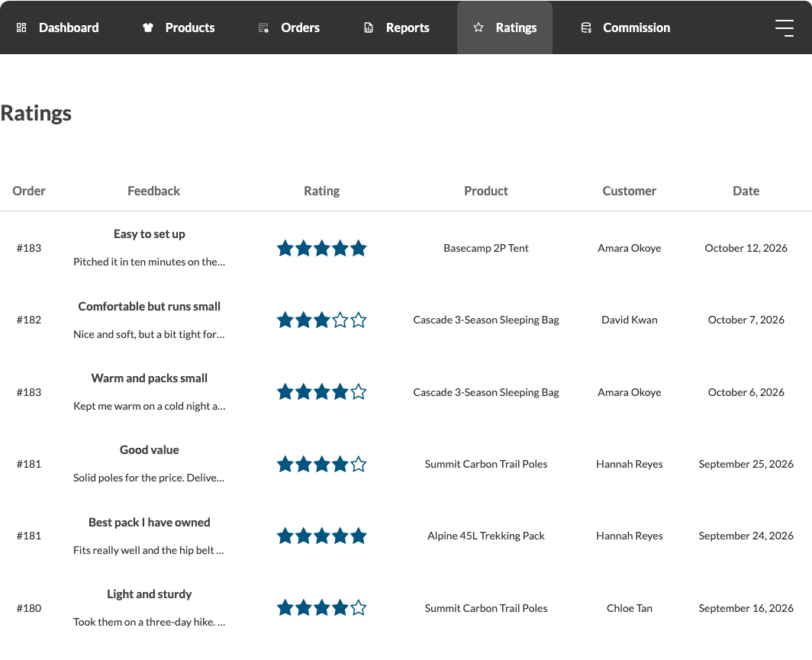
Task: Click the Orders list icon
Action: click(x=263, y=27)
